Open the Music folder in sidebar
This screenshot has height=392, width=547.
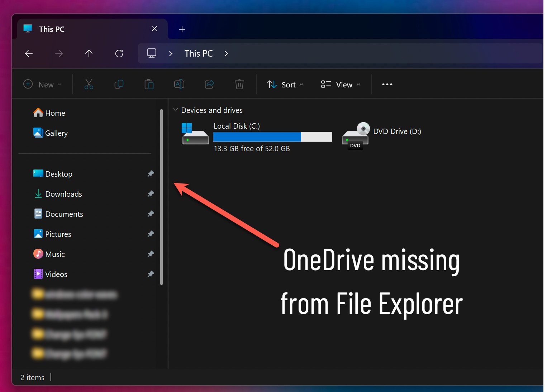(x=49, y=254)
